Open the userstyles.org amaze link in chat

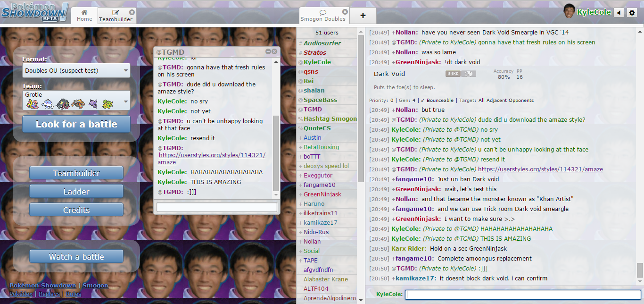tap(540, 169)
